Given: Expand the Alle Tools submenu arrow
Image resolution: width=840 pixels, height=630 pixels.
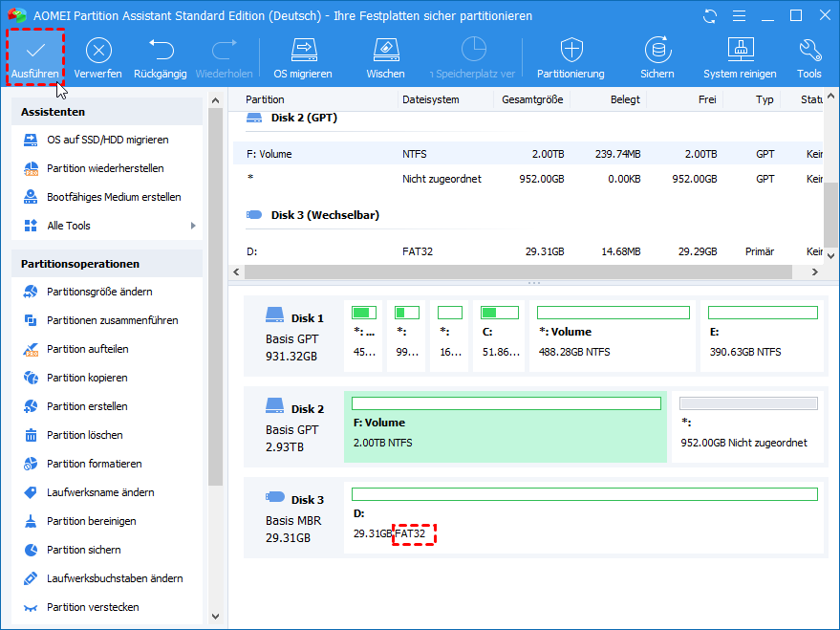Looking at the screenshot, I should pos(194,226).
